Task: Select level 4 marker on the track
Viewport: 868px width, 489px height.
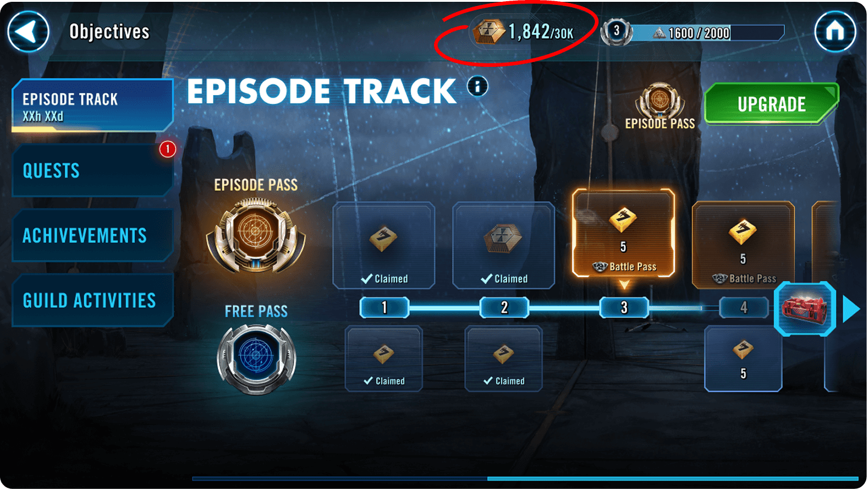Action: (744, 308)
